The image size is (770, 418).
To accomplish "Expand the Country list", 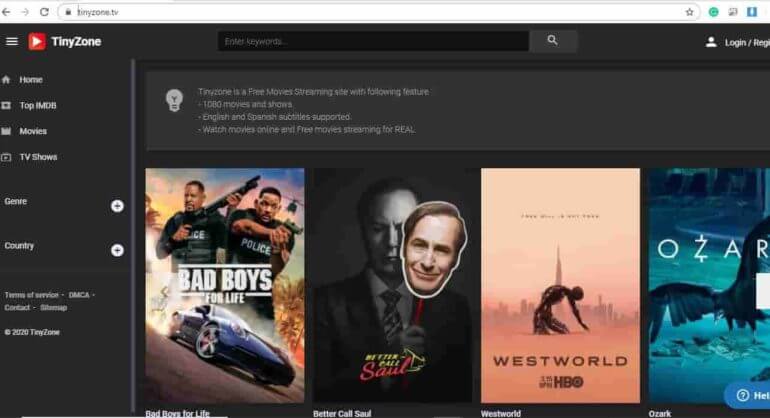I will tap(117, 250).
